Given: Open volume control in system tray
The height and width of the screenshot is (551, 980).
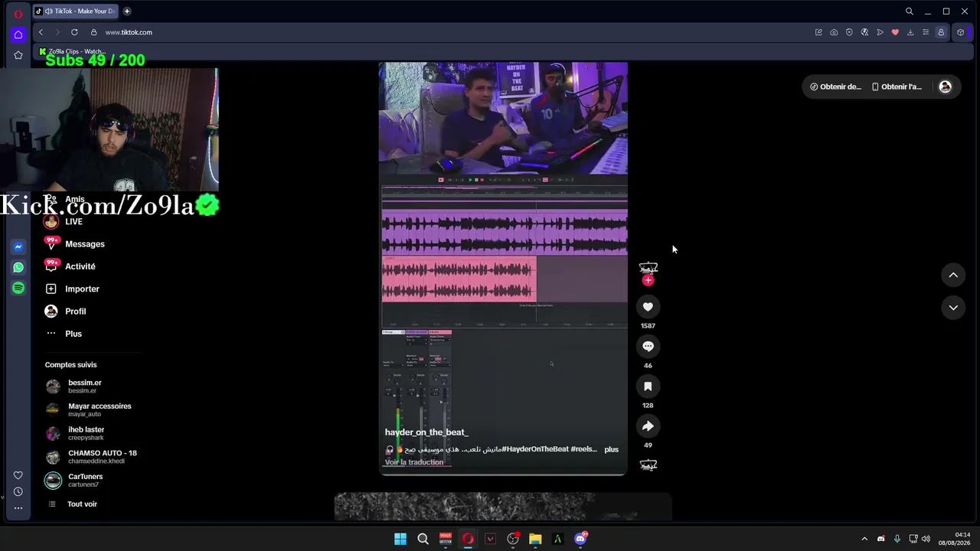Looking at the screenshot, I should (x=926, y=539).
